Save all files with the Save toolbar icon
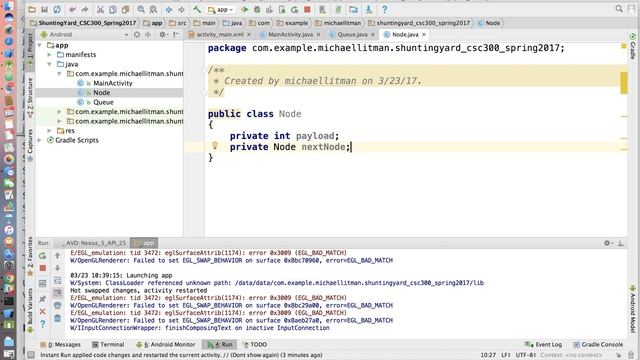The width and height of the screenshot is (640, 360). 44,9
